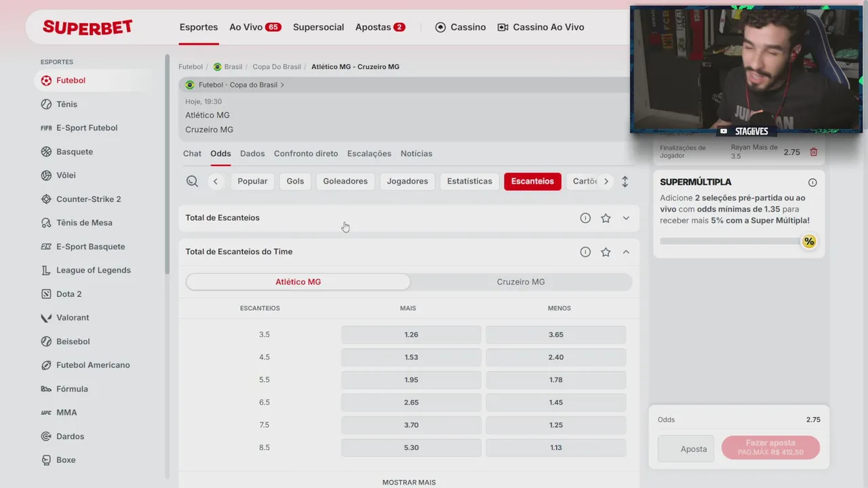Open Boxe category

pos(58,460)
